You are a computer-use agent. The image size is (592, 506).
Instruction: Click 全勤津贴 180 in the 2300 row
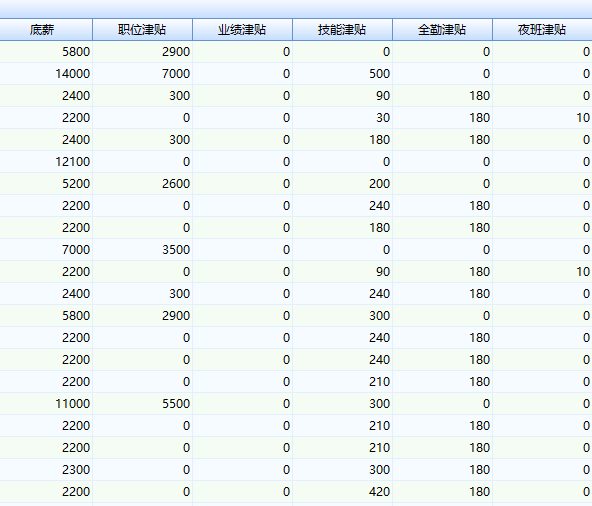point(442,470)
